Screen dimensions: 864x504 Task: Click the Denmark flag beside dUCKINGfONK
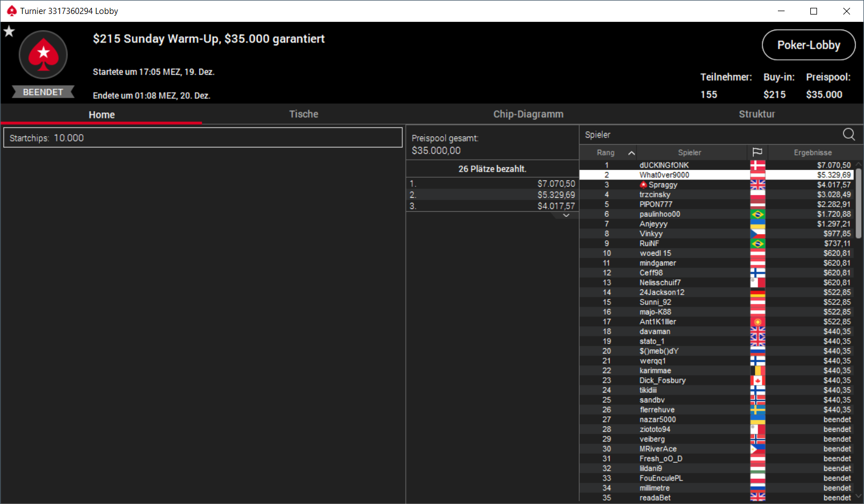pyautogui.click(x=757, y=165)
